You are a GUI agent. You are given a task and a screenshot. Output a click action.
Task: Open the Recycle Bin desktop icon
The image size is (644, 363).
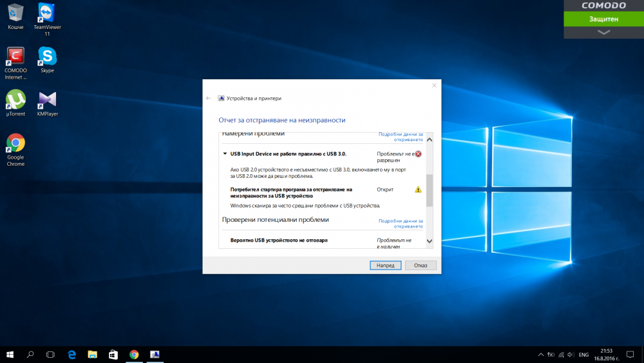point(15,17)
